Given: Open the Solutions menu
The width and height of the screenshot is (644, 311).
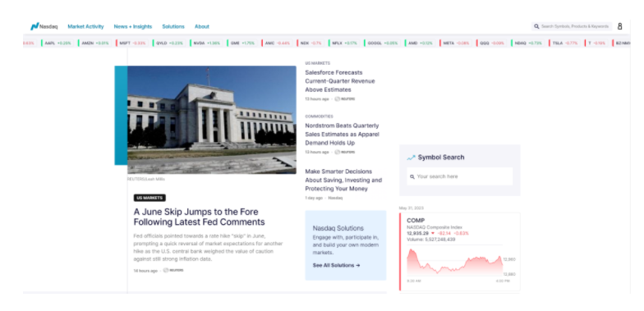Looking at the screenshot, I should point(173,26).
